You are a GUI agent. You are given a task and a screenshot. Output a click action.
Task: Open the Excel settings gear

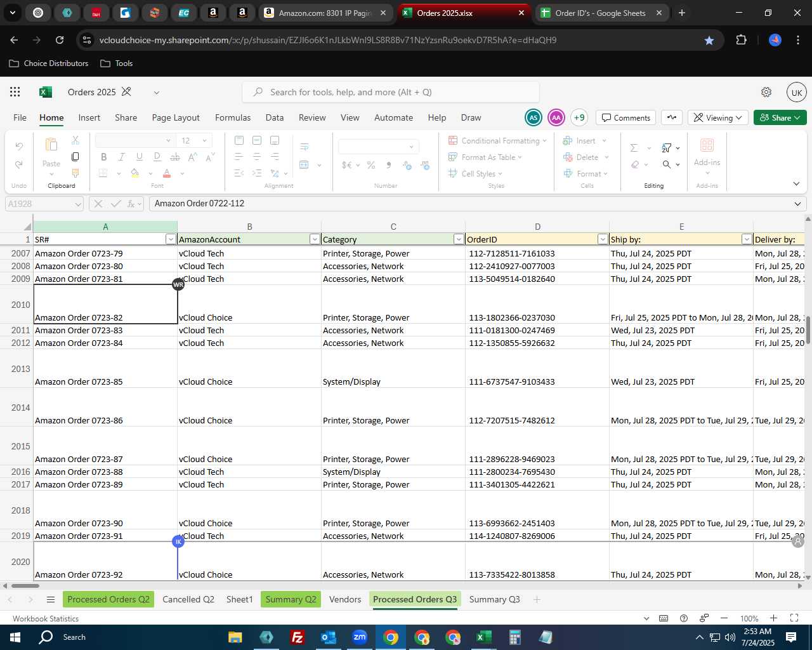point(766,92)
